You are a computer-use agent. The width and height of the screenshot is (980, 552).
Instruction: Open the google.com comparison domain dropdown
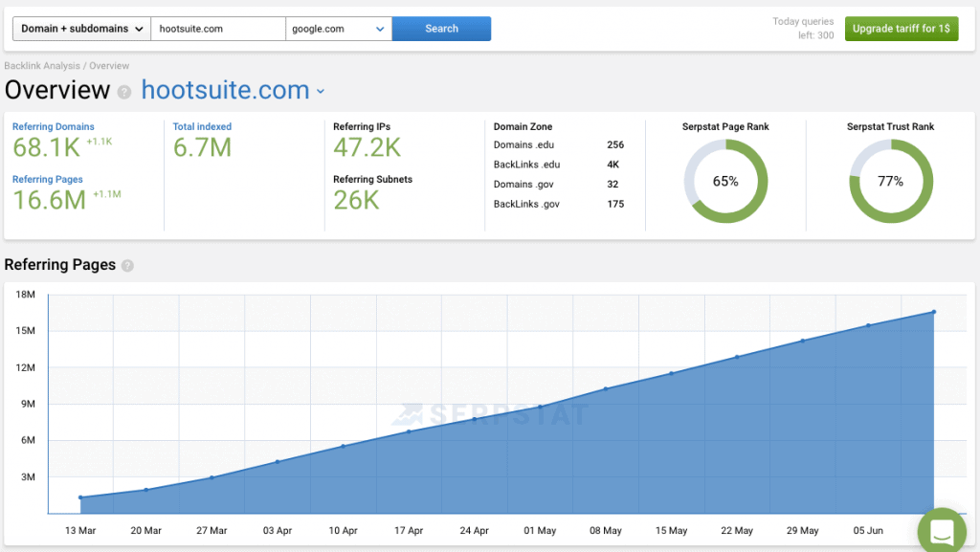click(x=340, y=29)
